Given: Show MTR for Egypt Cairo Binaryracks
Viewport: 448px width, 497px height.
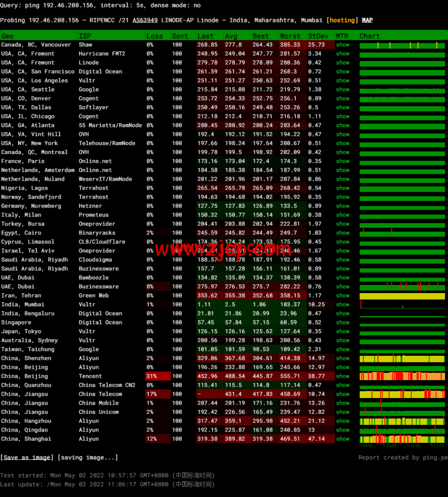Looking at the screenshot, I should point(343,233).
